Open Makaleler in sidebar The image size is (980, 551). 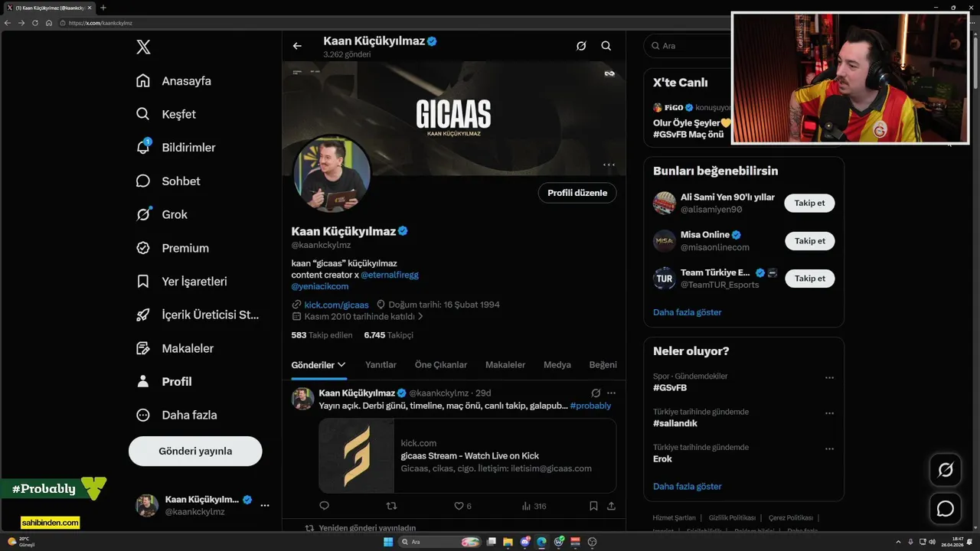pyautogui.click(x=175, y=348)
